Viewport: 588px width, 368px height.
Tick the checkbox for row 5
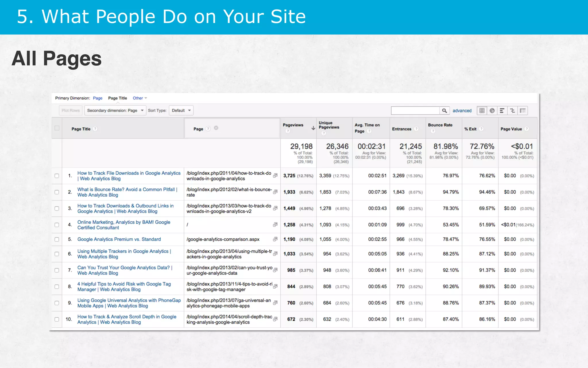57,239
